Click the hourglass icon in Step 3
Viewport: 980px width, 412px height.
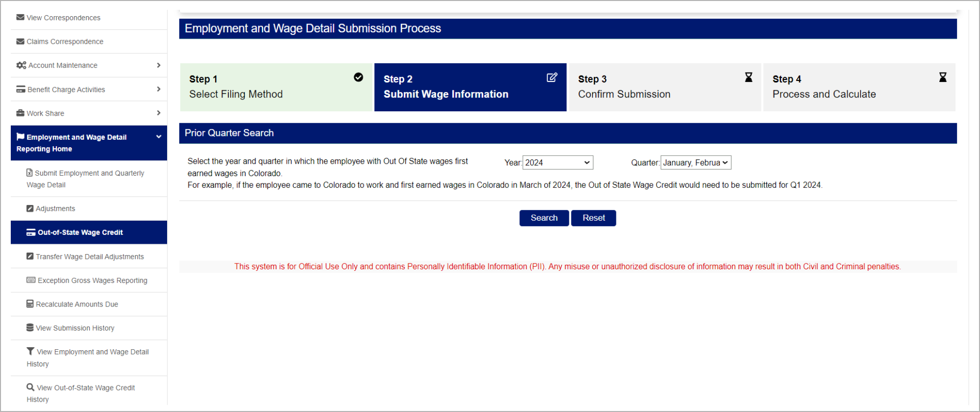click(748, 77)
